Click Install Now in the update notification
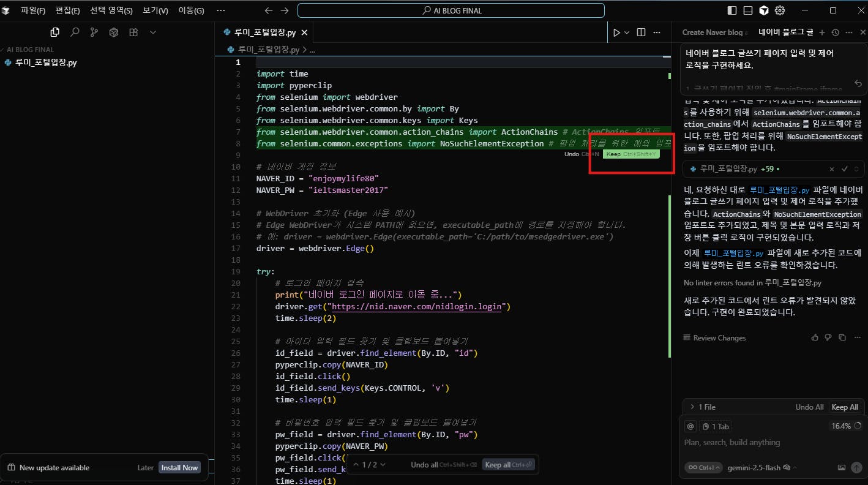 pos(179,467)
